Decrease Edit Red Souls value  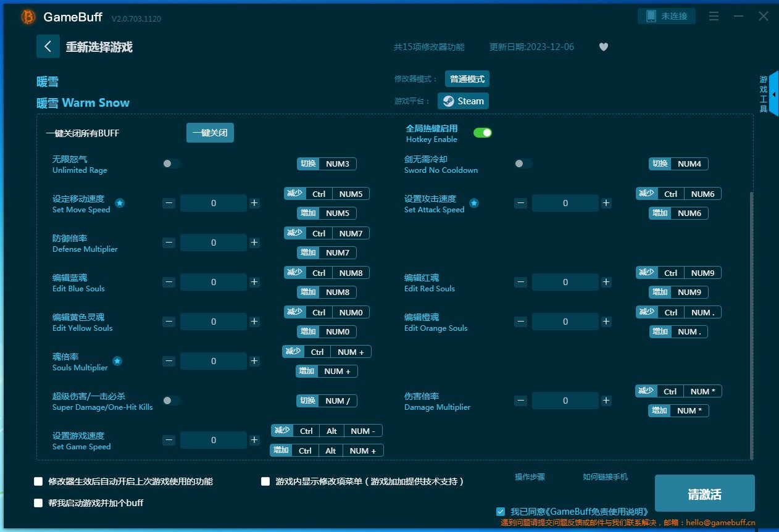(521, 282)
